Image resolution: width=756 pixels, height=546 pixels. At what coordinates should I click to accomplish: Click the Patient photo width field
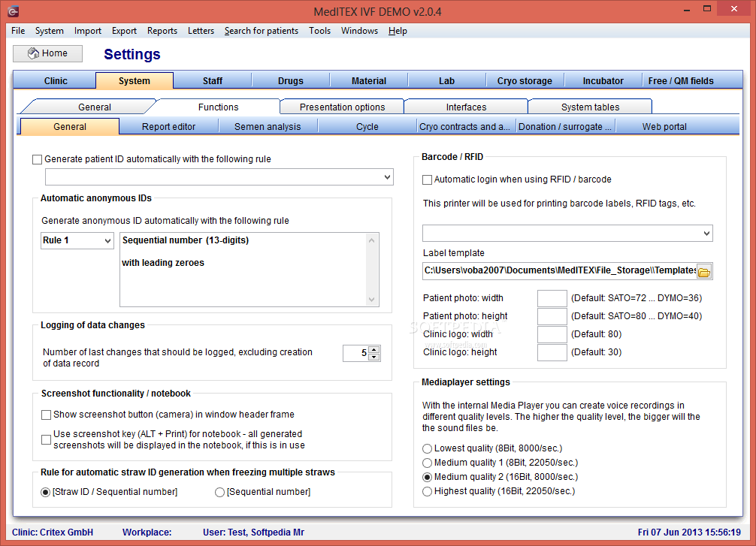click(552, 298)
